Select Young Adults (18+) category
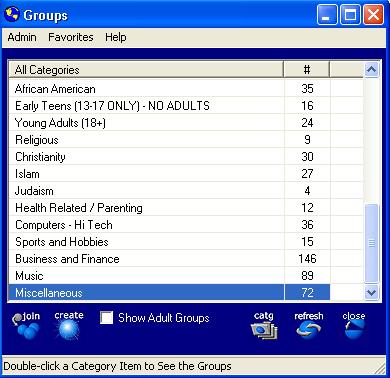The height and width of the screenshot is (378, 390). (146, 123)
